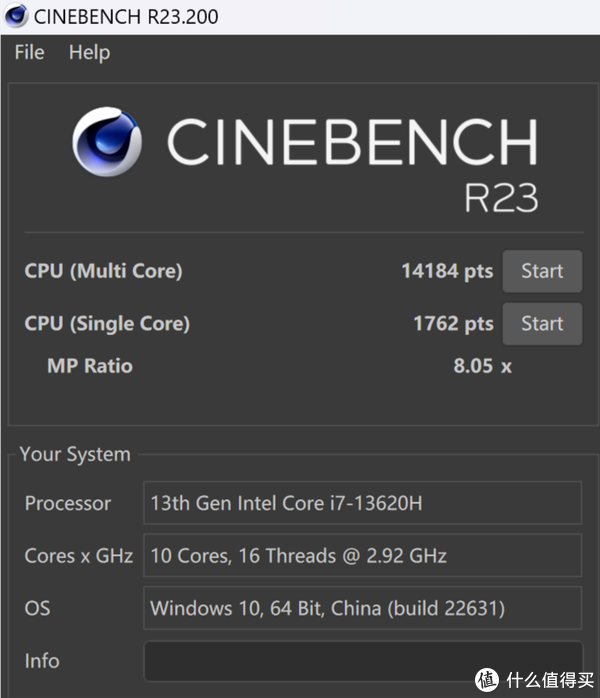
Task: Click the Cores x GHz value field
Action: coord(362,556)
